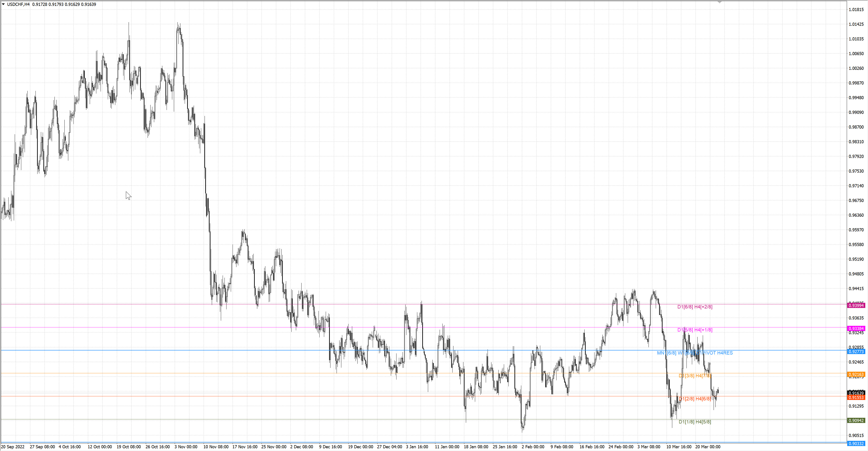
Task: Select the D1[6/8] H4[+2/8] line label
Action: tap(695, 307)
